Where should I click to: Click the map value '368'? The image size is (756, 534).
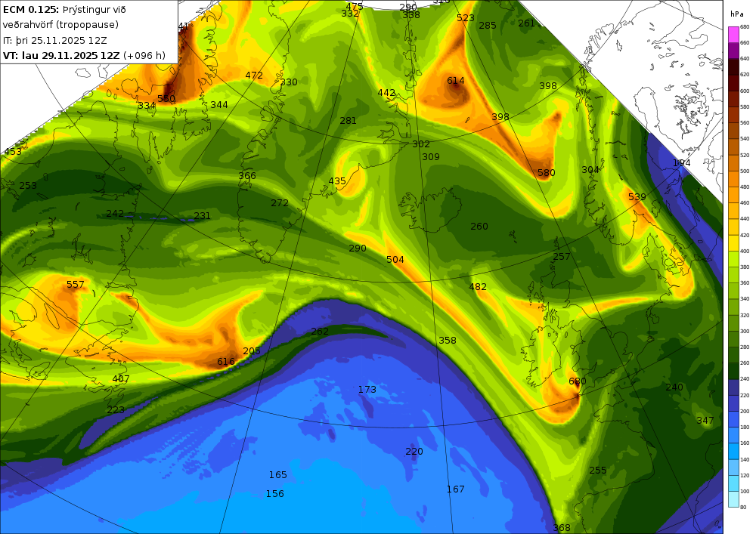pyautogui.click(x=562, y=528)
